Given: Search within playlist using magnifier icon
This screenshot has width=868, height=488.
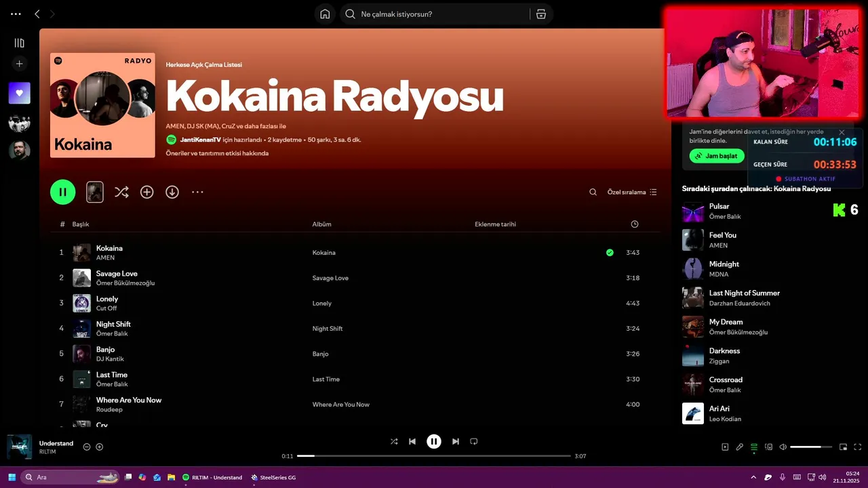Looking at the screenshot, I should pos(593,192).
